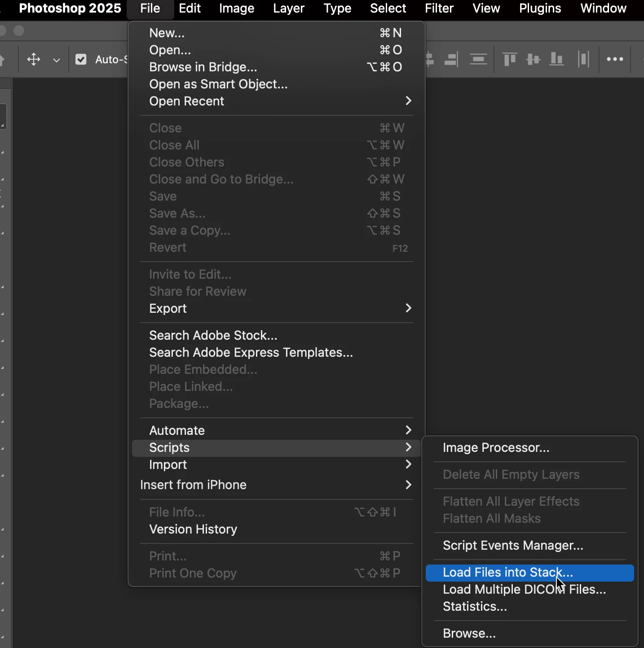Image resolution: width=644 pixels, height=648 pixels.
Task: Choose Load Files into Stack...
Action: [x=530, y=573]
